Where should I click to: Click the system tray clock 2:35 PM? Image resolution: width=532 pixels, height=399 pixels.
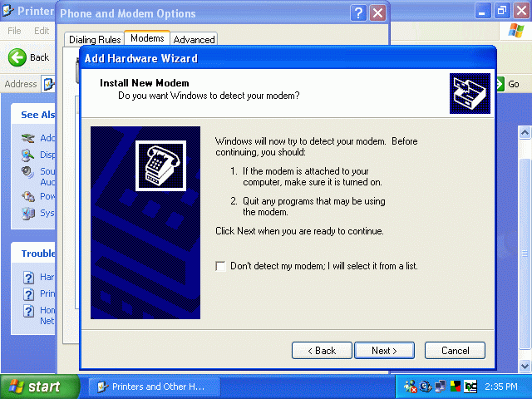[500, 387]
